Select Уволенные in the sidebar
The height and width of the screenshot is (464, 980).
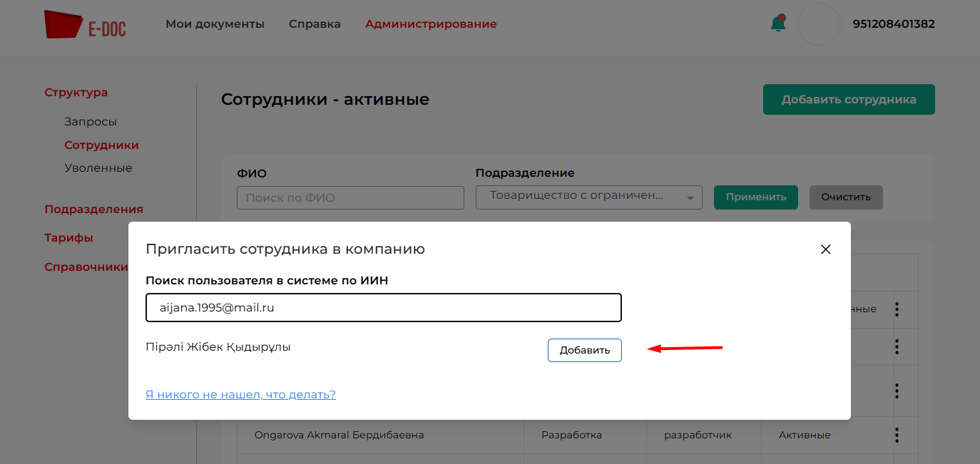98,168
